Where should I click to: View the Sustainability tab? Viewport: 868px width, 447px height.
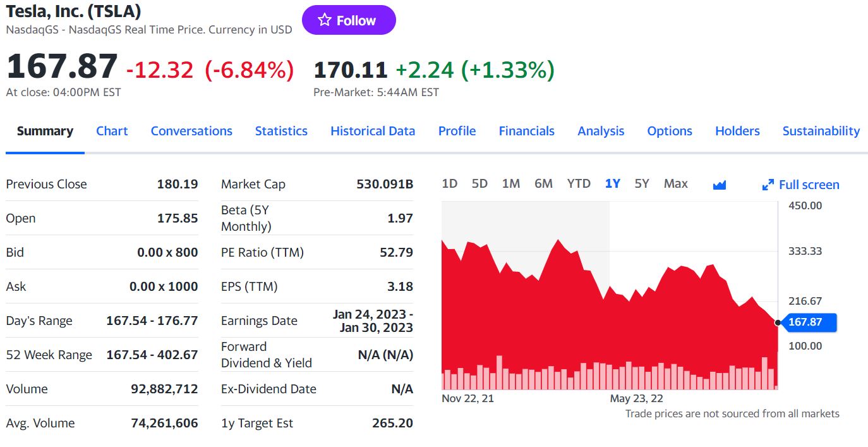(821, 131)
